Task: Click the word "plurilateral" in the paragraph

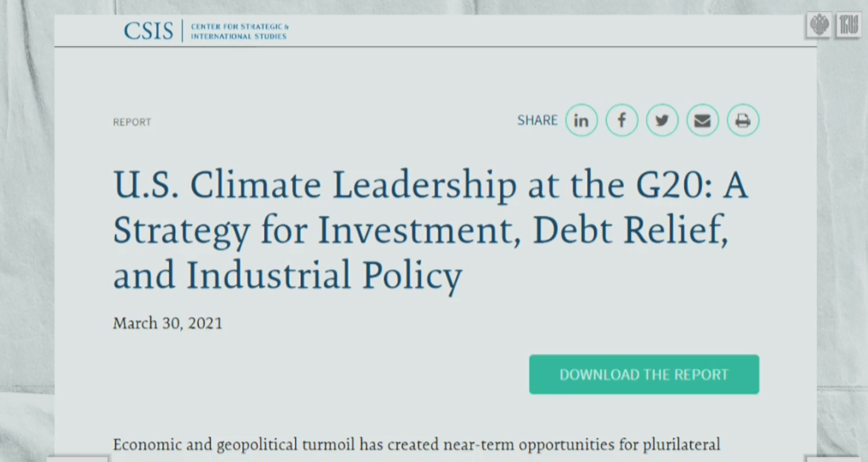Action: pyautogui.click(x=682, y=444)
